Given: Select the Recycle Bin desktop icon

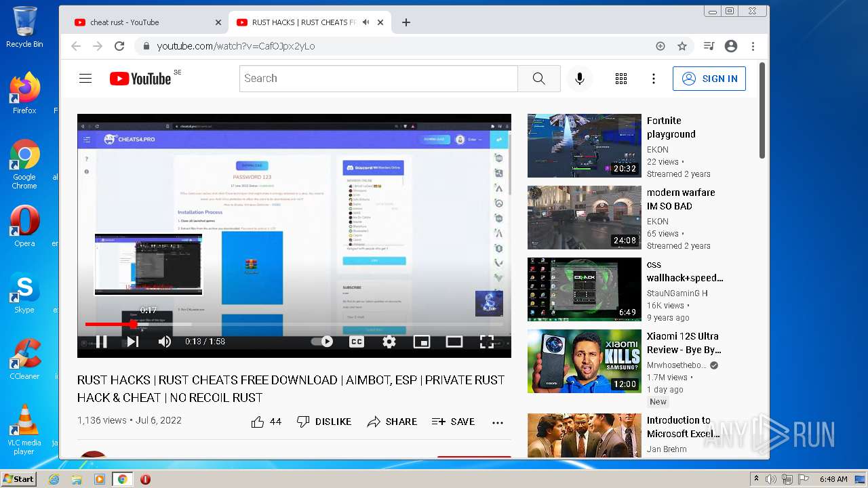Looking at the screenshot, I should click(24, 27).
